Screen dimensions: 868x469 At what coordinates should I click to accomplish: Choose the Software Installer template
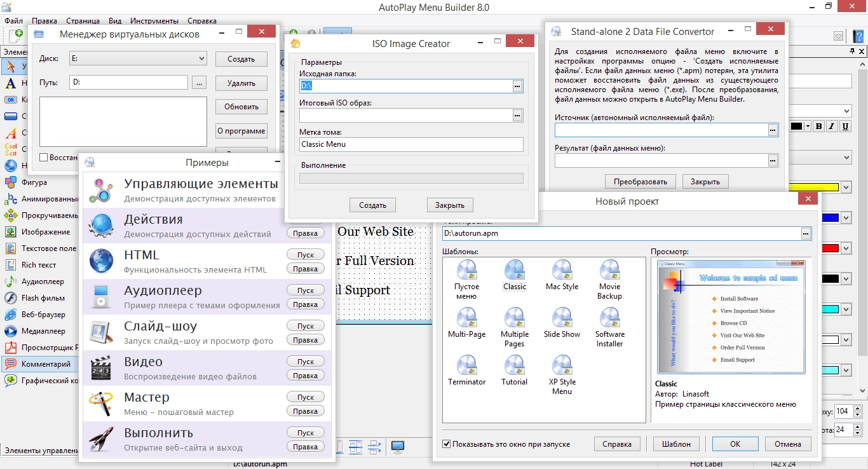[609, 327]
